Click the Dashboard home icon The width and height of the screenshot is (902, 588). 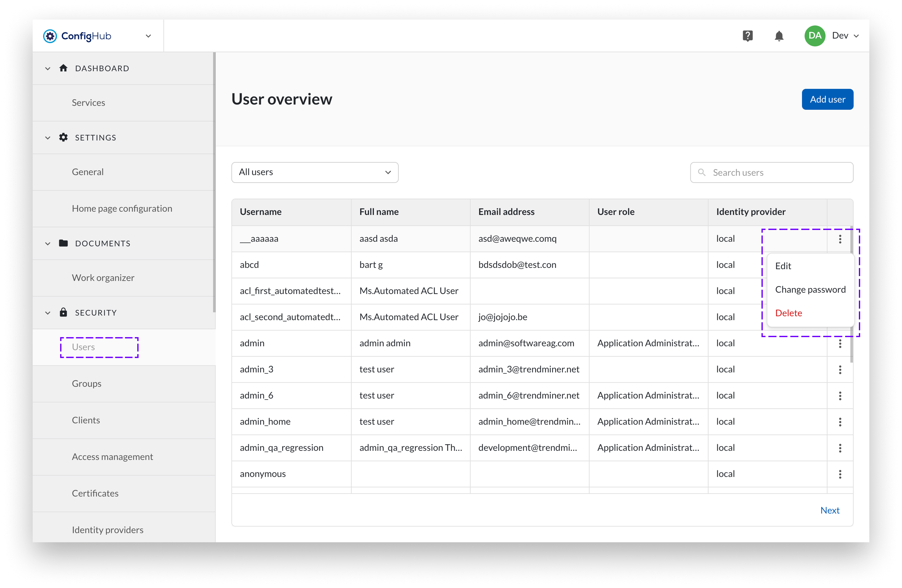click(63, 68)
